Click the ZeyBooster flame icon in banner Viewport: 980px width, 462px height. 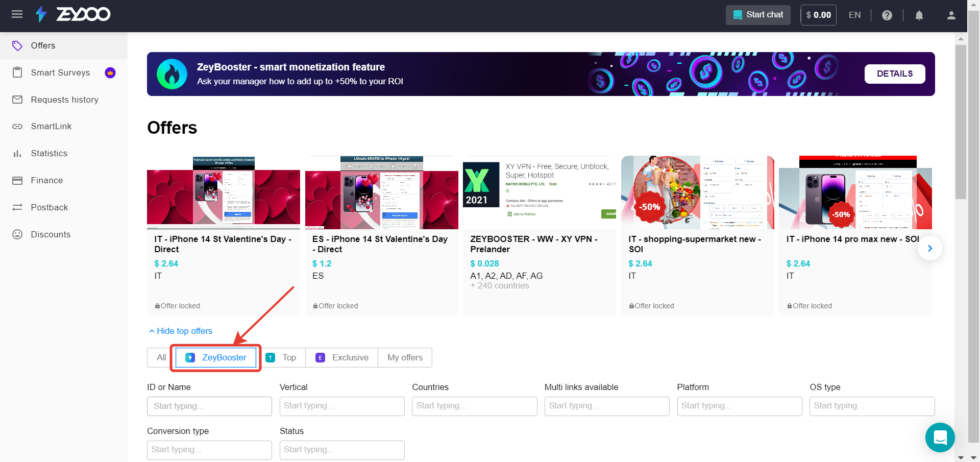point(172,74)
